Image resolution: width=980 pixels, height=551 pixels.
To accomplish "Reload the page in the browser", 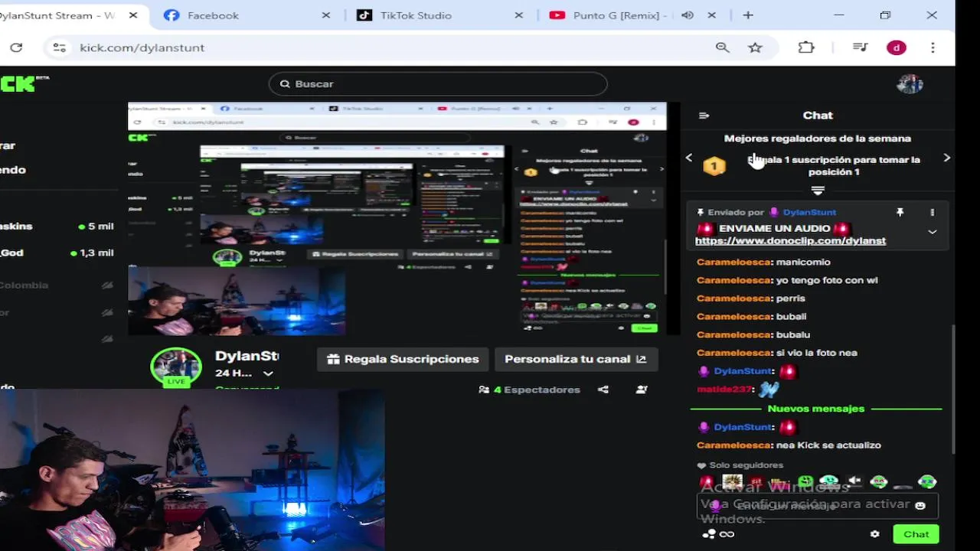I will 16,47.
